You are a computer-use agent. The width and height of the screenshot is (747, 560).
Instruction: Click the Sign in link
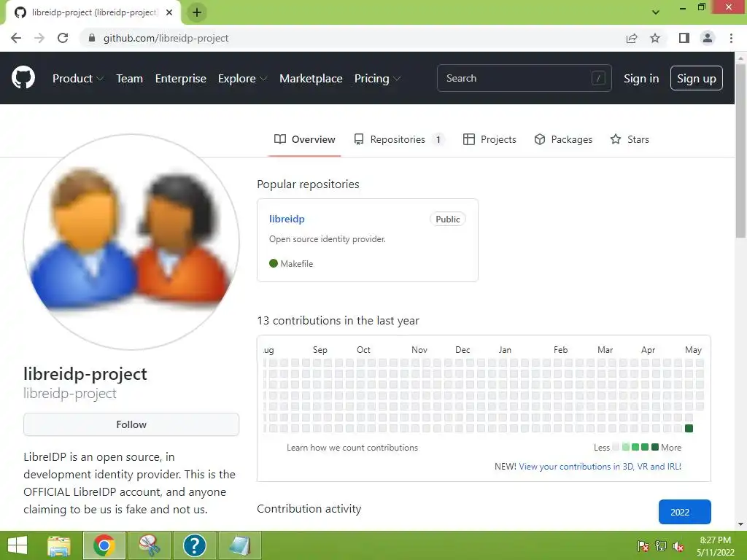click(641, 79)
